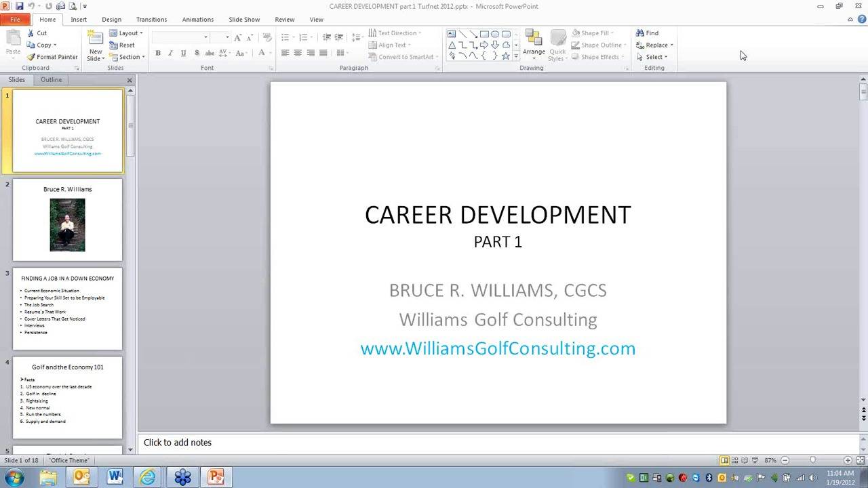Viewport: 868px width, 488px height.
Task: Select the oval shape in Drawing gallery
Action: 494,33
